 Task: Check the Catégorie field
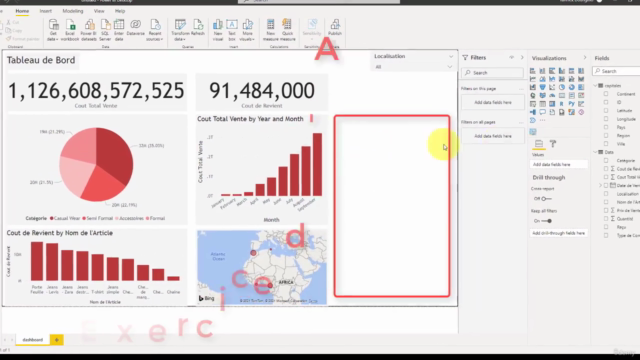coord(606,160)
